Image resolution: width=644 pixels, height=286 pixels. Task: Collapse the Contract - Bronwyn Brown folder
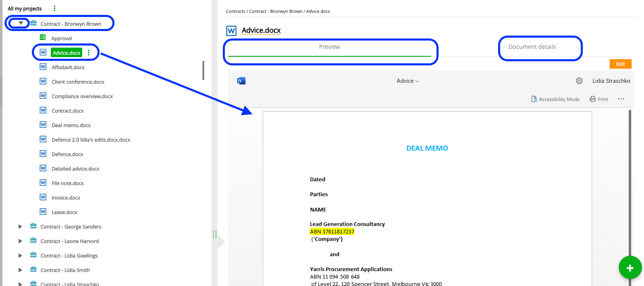click(x=21, y=23)
